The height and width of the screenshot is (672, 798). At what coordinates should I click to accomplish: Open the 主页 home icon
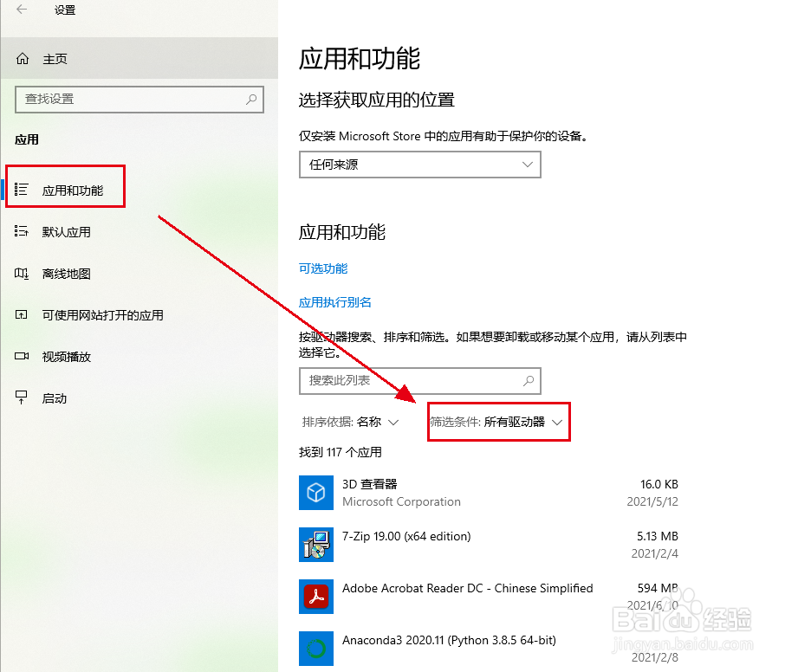(x=23, y=59)
